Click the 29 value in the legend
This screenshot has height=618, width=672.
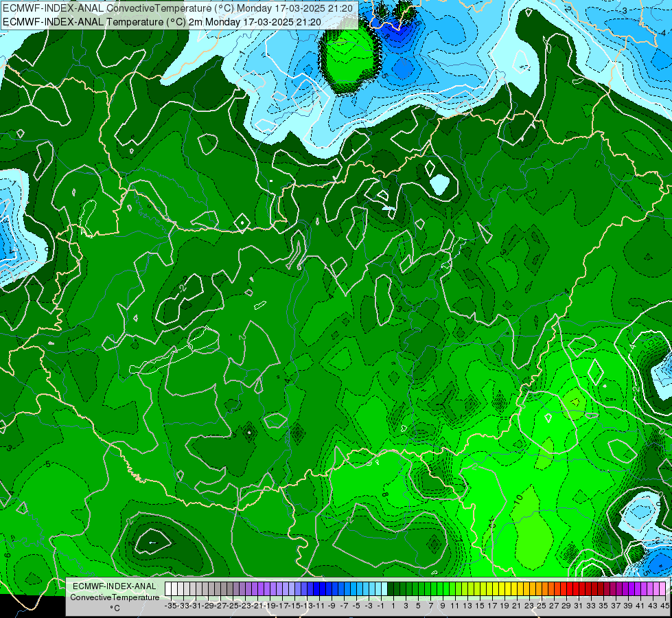tap(566, 606)
